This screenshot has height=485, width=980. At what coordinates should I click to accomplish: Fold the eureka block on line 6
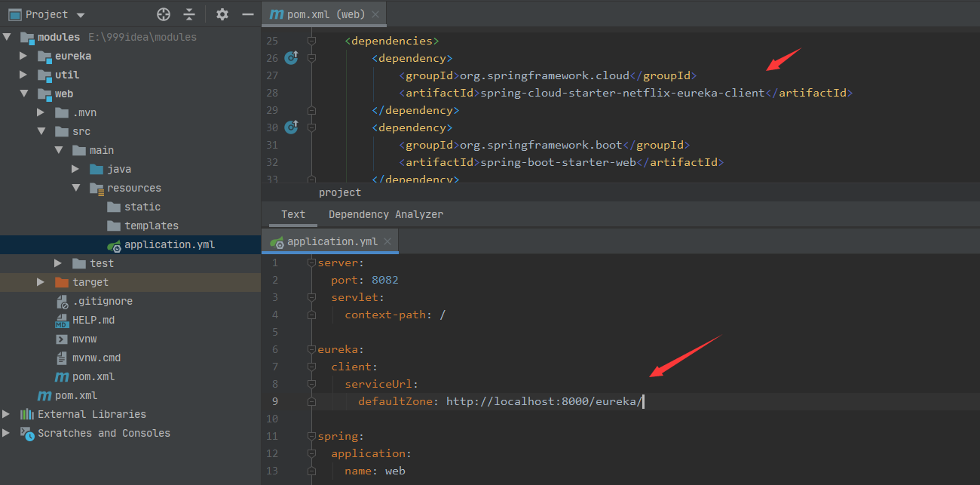coord(311,349)
